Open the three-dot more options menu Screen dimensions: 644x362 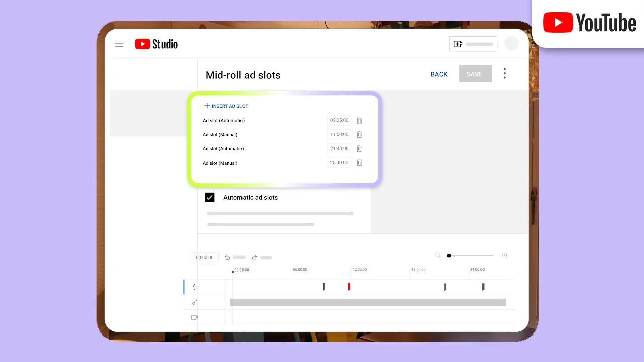click(504, 74)
